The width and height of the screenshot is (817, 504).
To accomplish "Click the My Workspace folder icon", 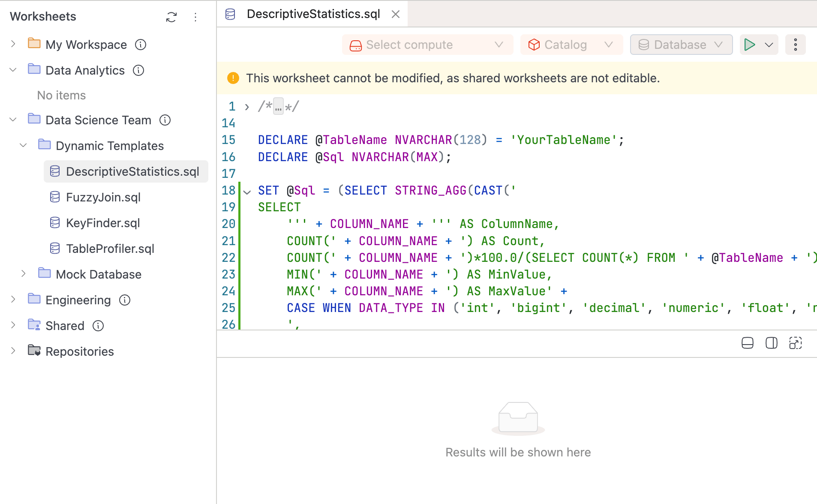I will coord(34,43).
